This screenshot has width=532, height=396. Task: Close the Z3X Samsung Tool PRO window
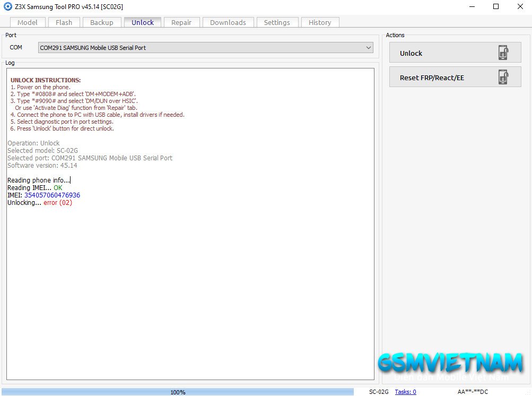[x=520, y=6]
